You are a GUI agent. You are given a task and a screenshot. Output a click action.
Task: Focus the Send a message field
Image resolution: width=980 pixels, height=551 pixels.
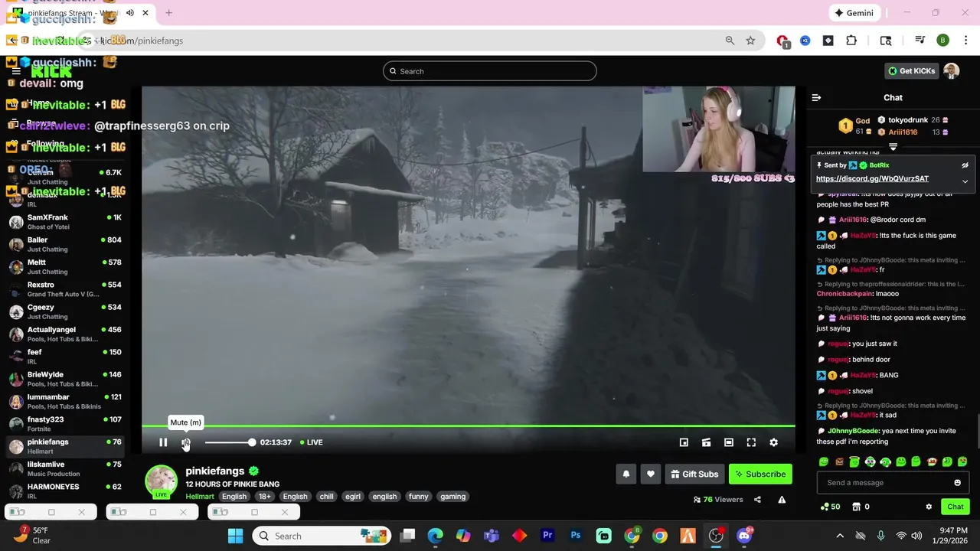point(885,483)
